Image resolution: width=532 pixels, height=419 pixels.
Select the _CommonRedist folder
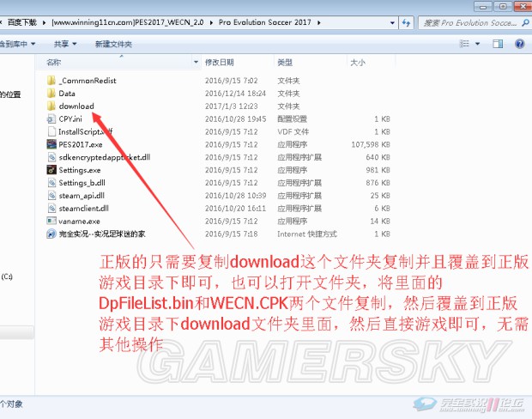87,80
